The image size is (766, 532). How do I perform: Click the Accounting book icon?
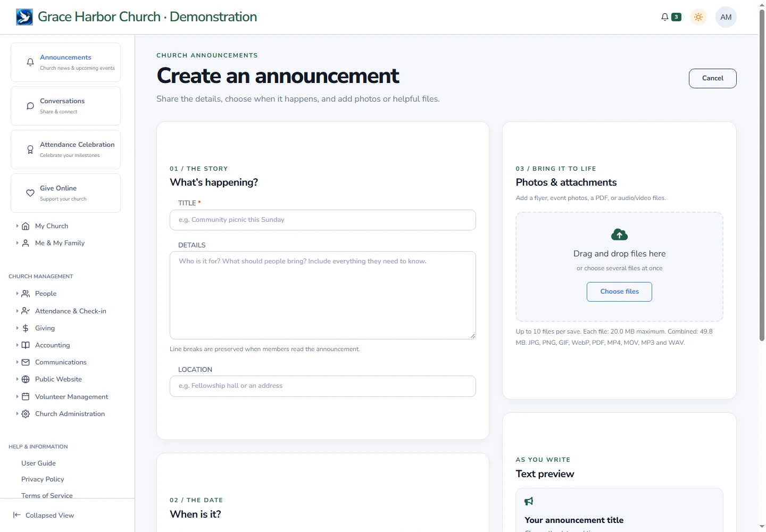26,345
